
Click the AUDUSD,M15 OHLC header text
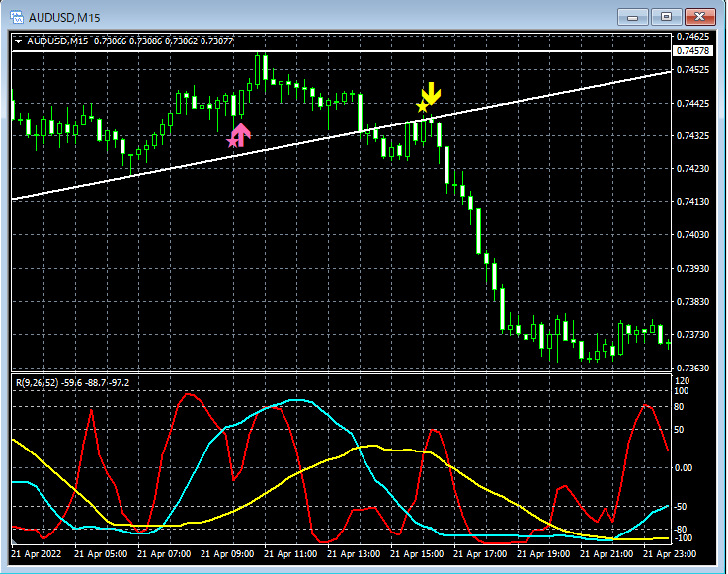click(x=130, y=41)
